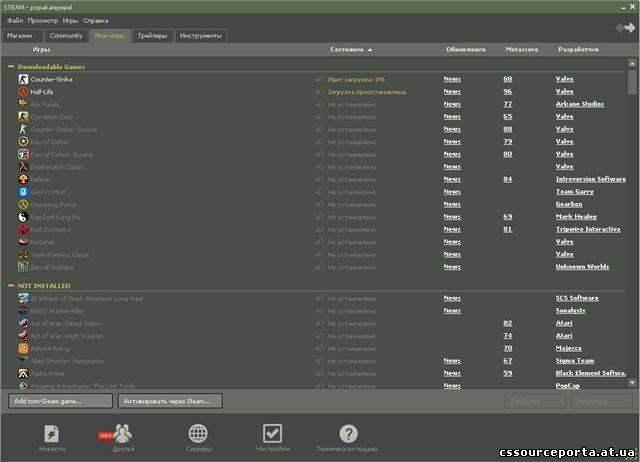Click the back/forward arrows icon
640x462 pixels.
(x=625, y=28)
